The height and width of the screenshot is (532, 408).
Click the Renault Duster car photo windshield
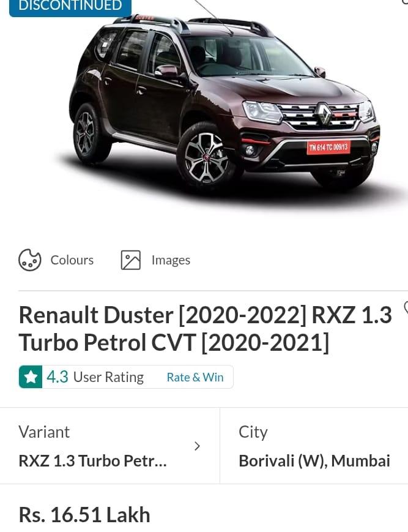(x=246, y=55)
